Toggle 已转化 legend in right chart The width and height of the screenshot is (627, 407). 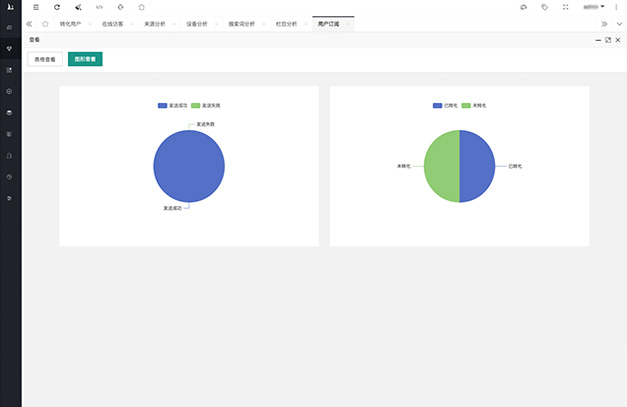pyautogui.click(x=446, y=105)
